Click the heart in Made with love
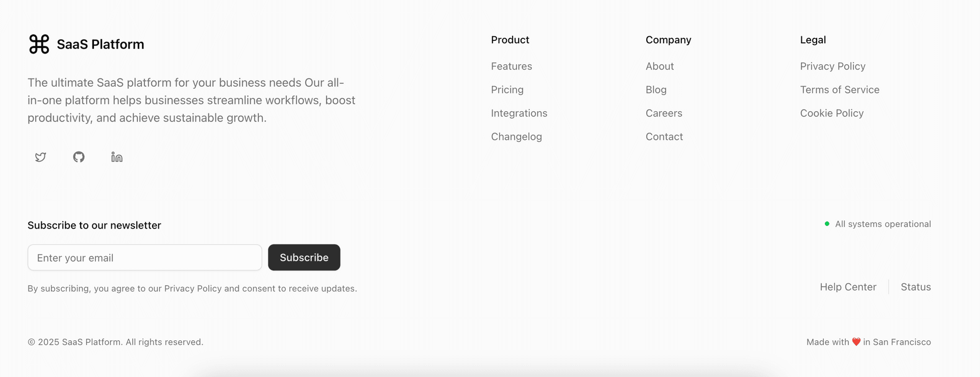 pos(855,342)
